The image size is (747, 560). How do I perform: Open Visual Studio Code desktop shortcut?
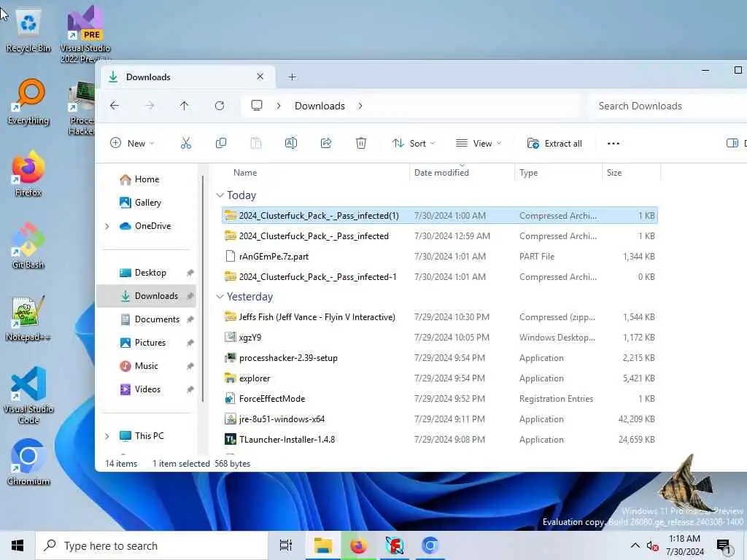tap(28, 396)
